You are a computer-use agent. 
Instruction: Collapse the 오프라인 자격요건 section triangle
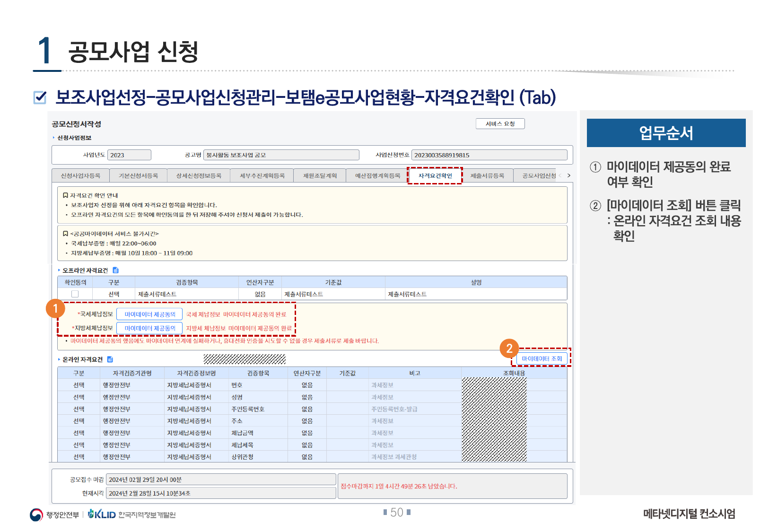[x=59, y=270]
